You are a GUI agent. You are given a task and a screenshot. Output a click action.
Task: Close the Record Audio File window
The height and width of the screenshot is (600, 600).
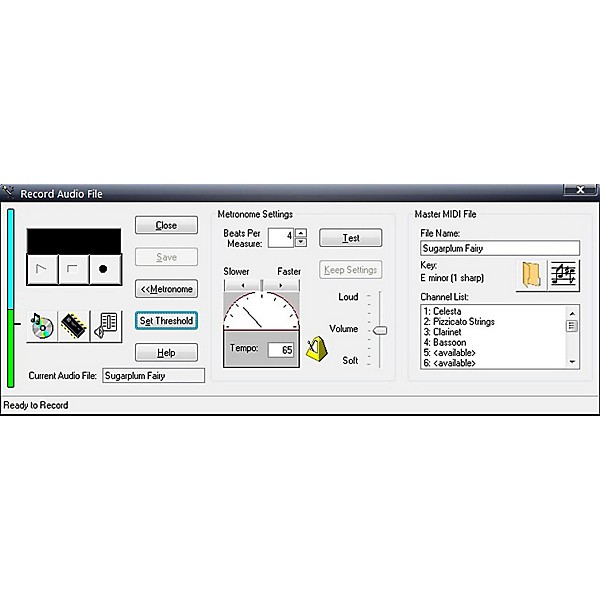580,190
